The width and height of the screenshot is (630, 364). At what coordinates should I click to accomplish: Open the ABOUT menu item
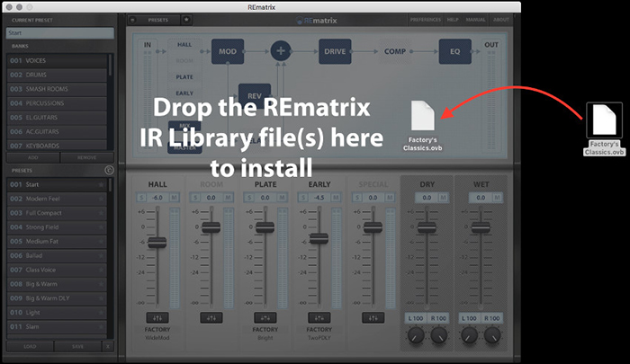point(501,19)
